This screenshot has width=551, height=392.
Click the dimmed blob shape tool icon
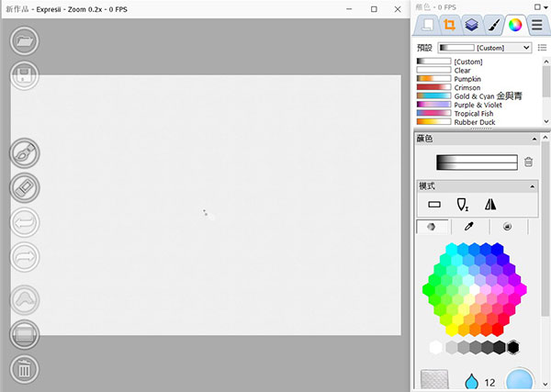[x=24, y=299]
